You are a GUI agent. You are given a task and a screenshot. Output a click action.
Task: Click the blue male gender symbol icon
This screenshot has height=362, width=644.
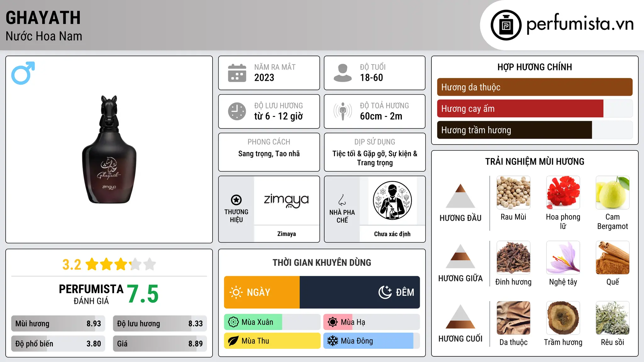click(23, 73)
